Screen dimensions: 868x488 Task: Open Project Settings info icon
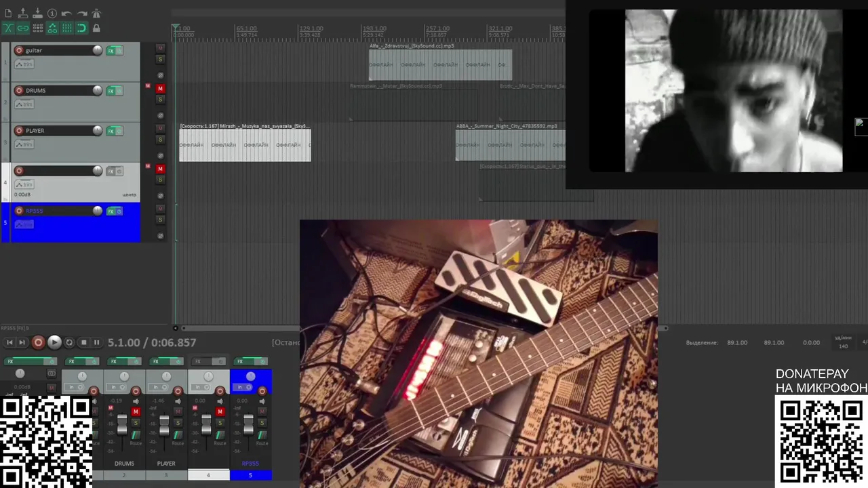[52, 14]
